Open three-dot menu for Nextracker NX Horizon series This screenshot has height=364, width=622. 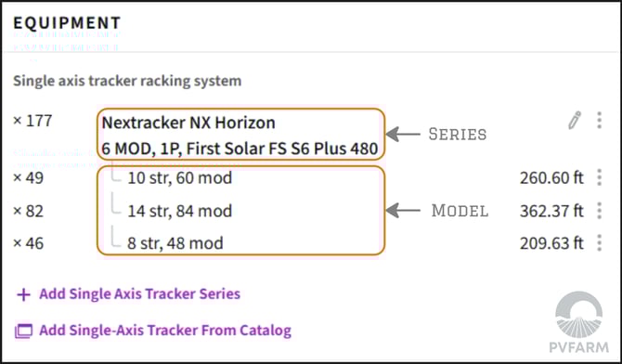(x=600, y=121)
